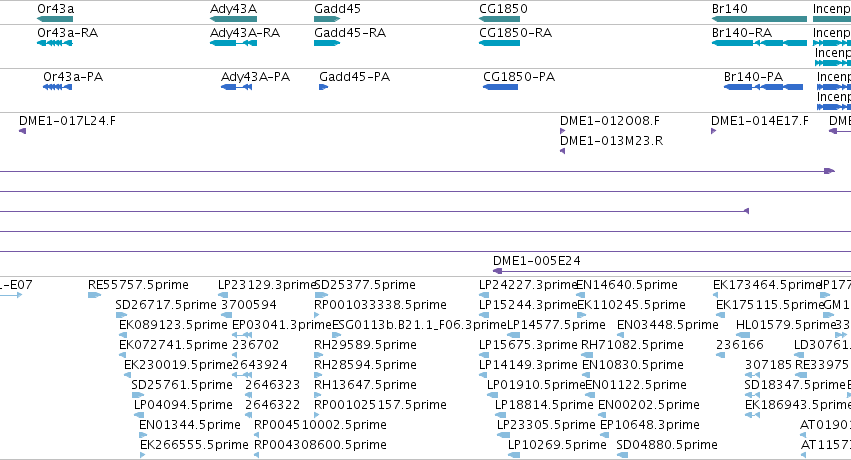Select the CG1850 gene arrow
The height and width of the screenshot is (460, 851).
499,19
